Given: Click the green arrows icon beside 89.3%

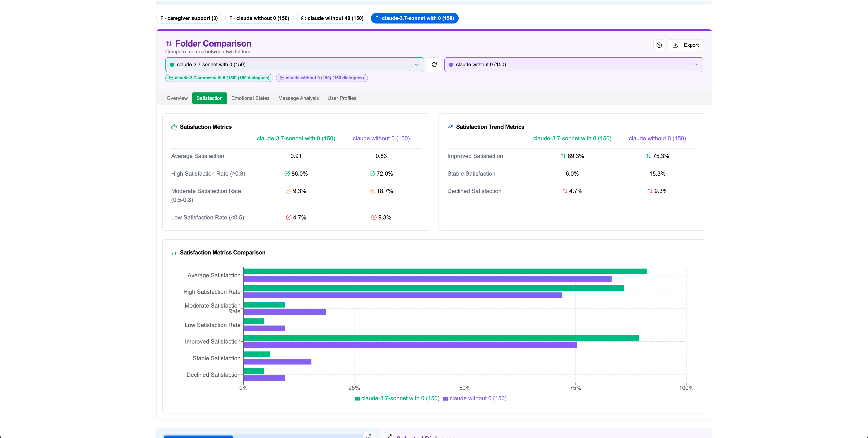Looking at the screenshot, I should click(x=563, y=156).
